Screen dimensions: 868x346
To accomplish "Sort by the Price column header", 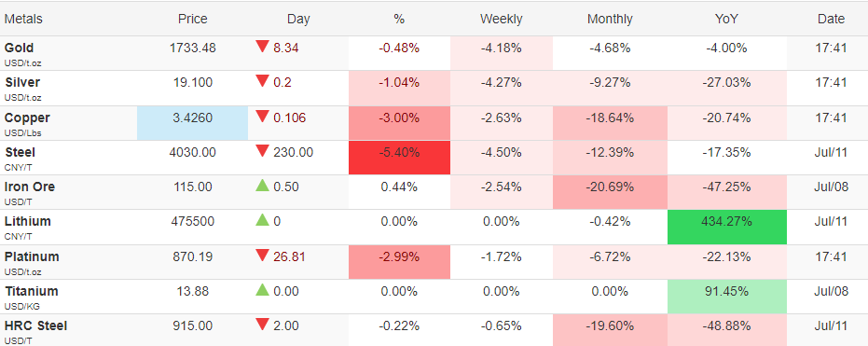I will (193, 19).
